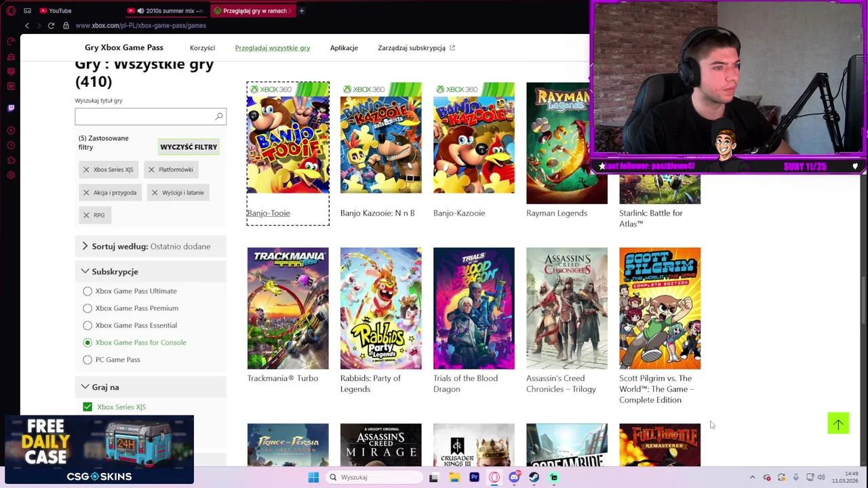Click the browser address bar URL
Screen dimensions: 868x488
[x=141, y=26]
